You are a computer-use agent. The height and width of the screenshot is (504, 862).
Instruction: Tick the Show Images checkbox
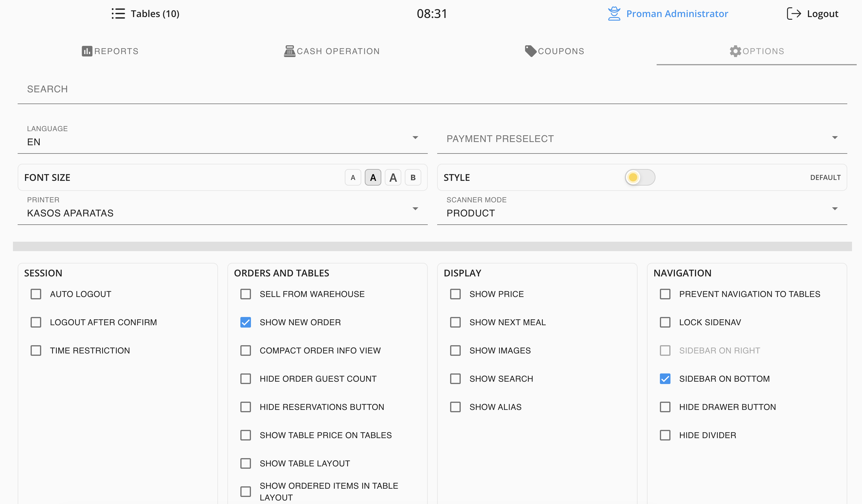click(455, 351)
